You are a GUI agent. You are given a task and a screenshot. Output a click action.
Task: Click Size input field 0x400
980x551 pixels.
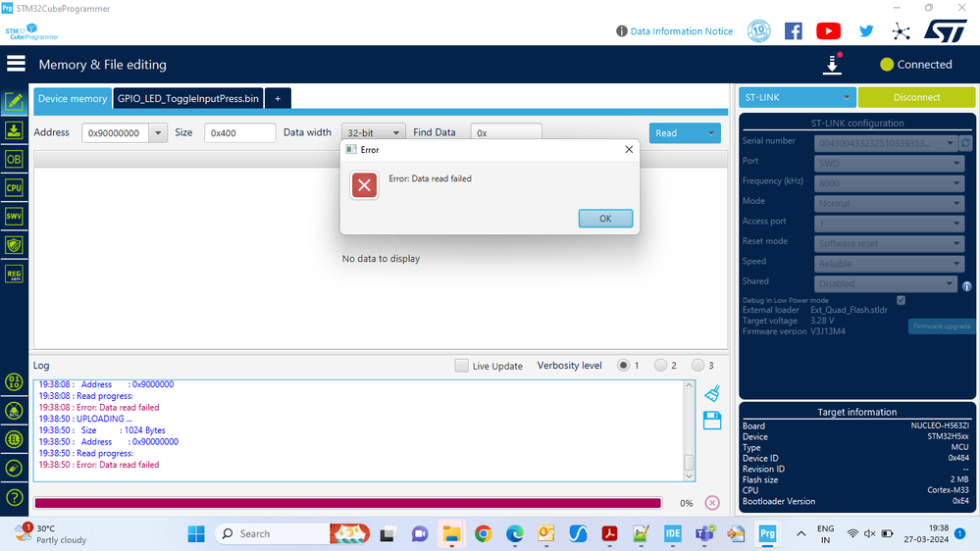click(x=240, y=132)
